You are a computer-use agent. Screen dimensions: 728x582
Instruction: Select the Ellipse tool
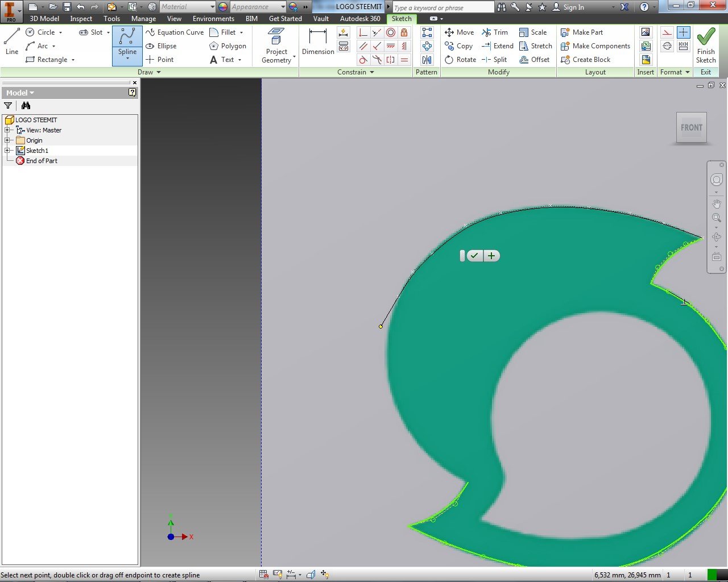pyautogui.click(x=161, y=46)
